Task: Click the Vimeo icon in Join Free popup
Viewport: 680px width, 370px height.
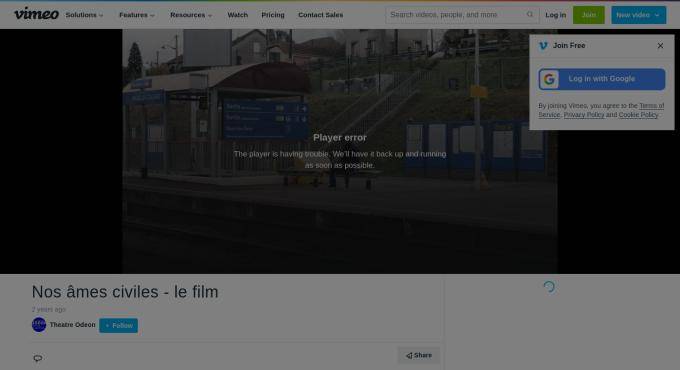Action: [543, 46]
